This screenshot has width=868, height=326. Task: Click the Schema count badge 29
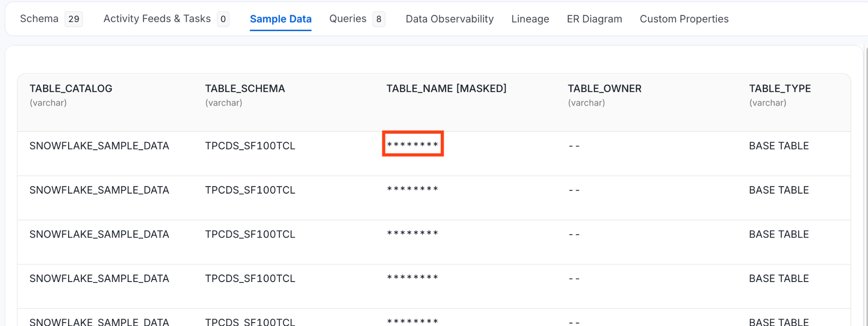point(74,19)
